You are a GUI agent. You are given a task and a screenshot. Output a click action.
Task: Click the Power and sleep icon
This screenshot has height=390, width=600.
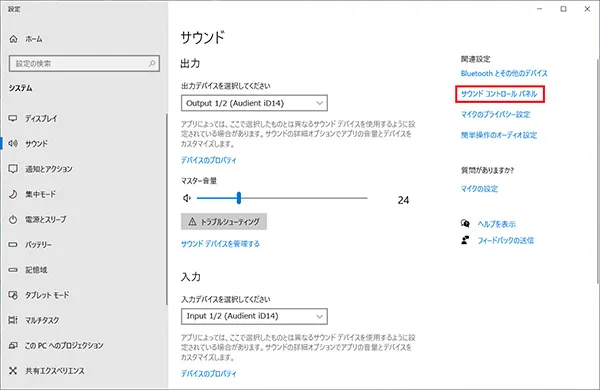[13, 219]
